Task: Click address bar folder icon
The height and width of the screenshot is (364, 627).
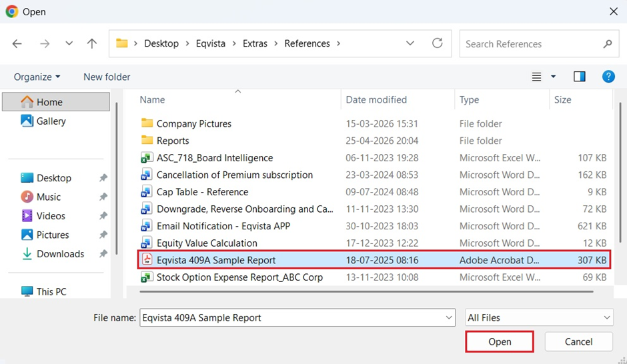Action: tap(121, 43)
